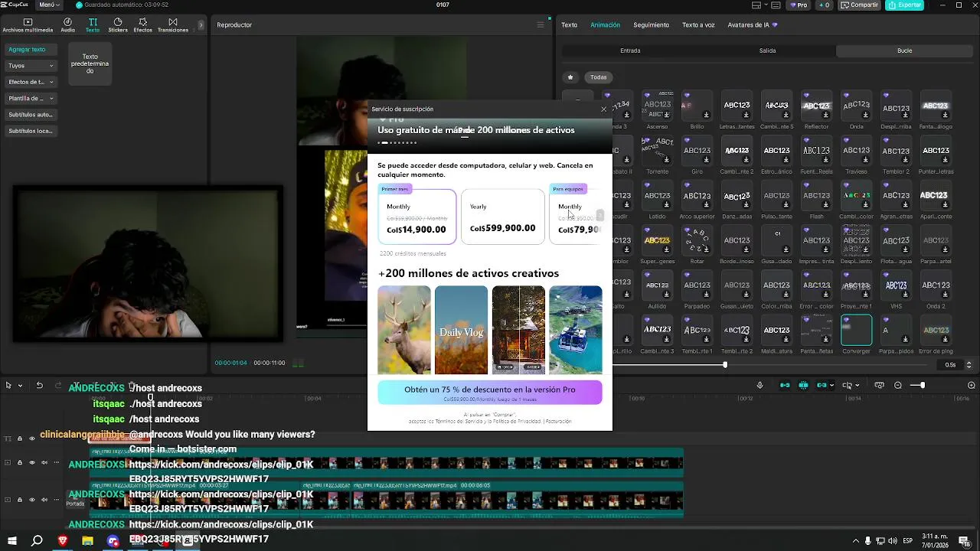
Task: Switch to the Seguimiento tab
Action: pyautogui.click(x=651, y=25)
